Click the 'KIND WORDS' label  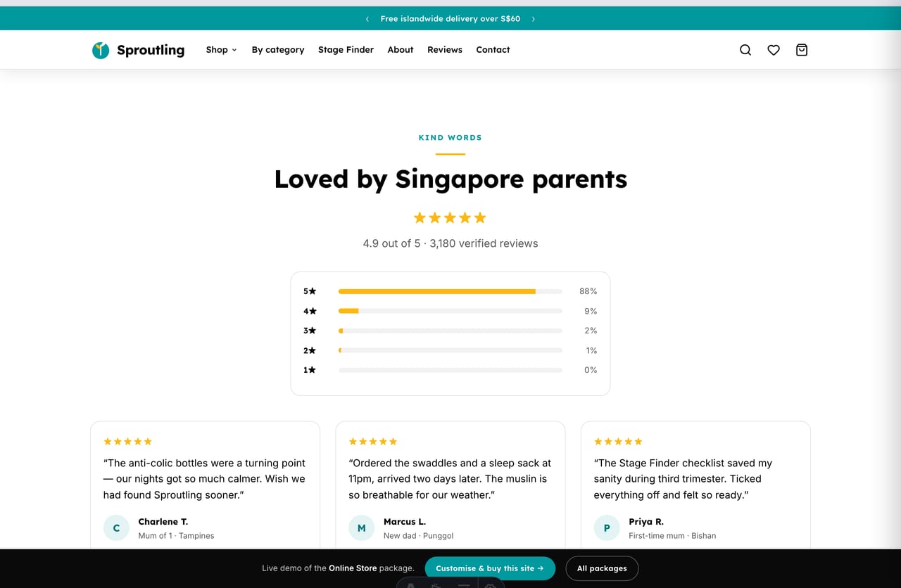[450, 138]
